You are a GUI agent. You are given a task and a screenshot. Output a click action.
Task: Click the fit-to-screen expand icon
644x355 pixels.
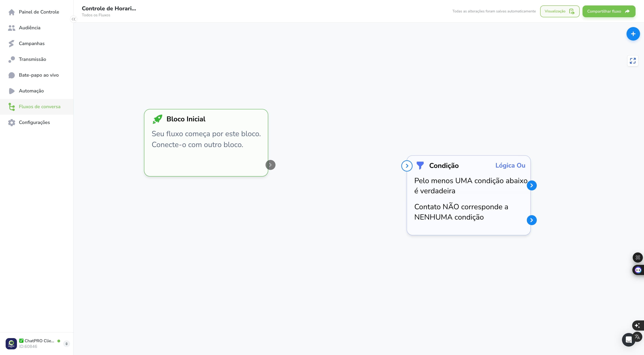(633, 61)
